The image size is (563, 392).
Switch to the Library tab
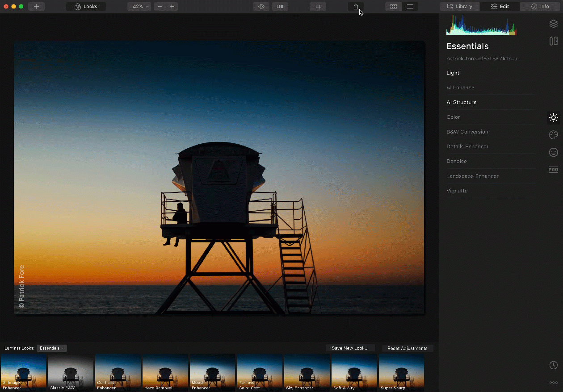click(459, 7)
